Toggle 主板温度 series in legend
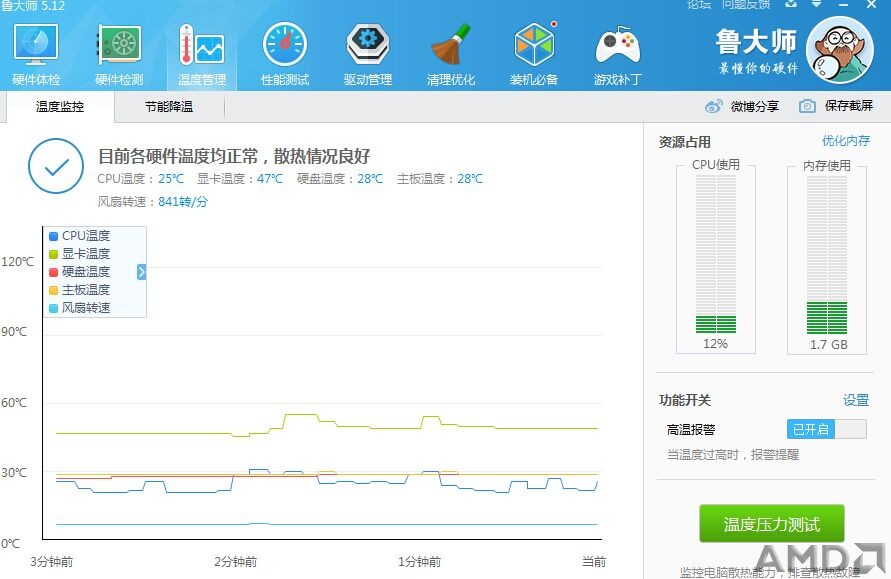Viewport: 891px width, 579px height. click(x=80, y=290)
